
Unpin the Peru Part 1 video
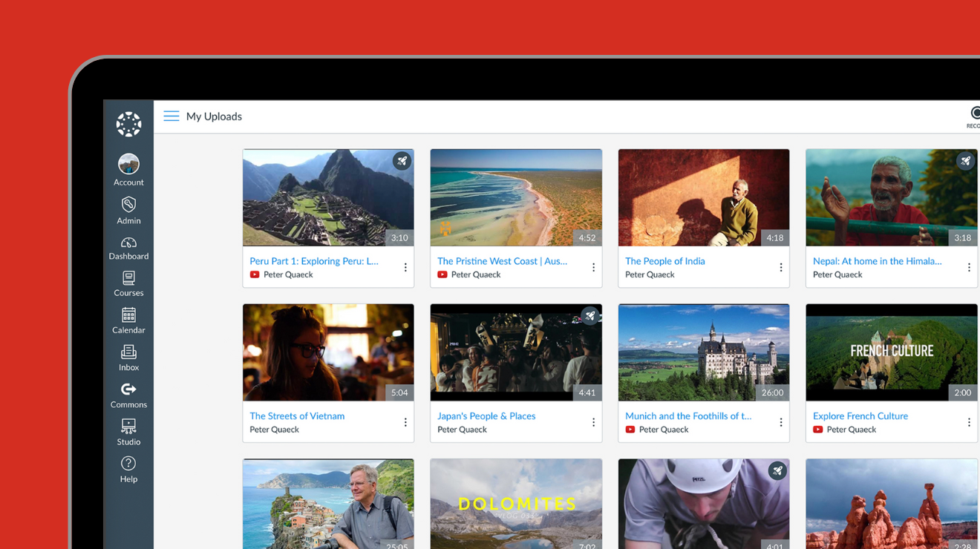[402, 161]
